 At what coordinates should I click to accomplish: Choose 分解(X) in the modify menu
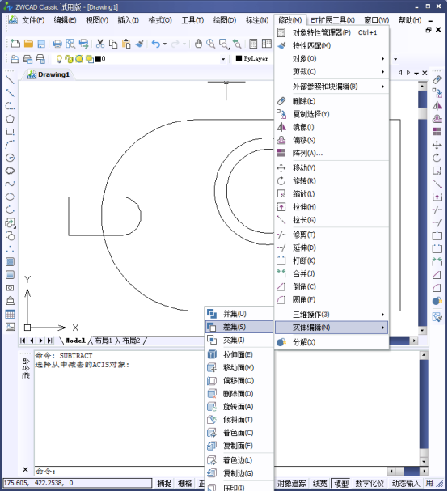click(x=332, y=342)
